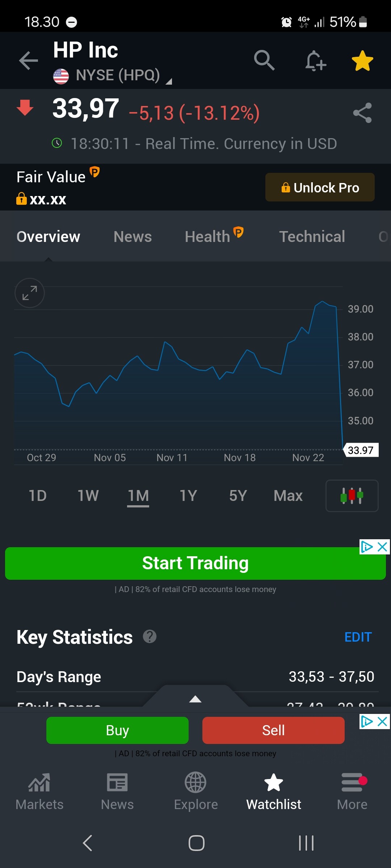
Task: Select the 1W chart range
Action: pos(88,495)
